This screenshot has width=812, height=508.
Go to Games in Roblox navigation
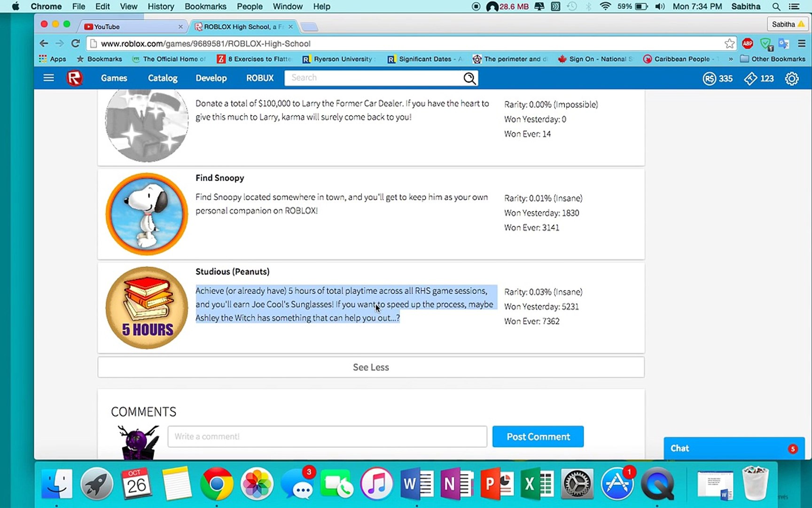click(114, 78)
